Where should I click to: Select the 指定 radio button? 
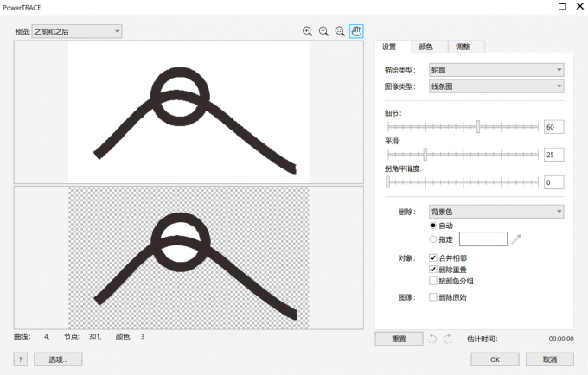coord(433,239)
